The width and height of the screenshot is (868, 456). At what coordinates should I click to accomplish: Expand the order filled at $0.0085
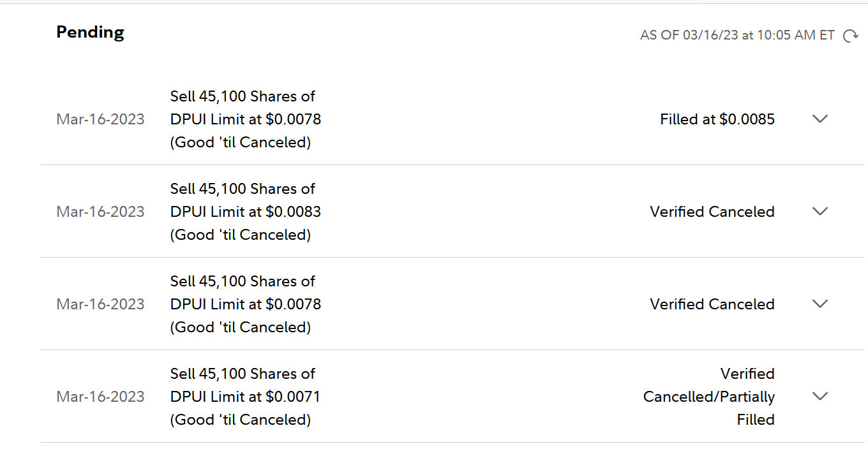tap(819, 119)
